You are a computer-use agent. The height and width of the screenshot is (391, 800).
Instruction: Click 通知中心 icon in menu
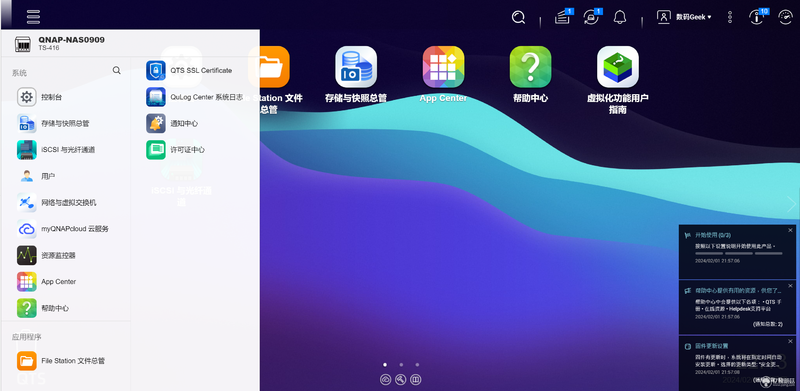point(156,124)
